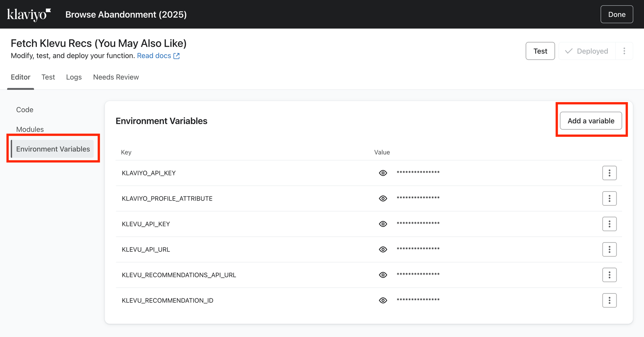Show the KLEVU_RECOMMENDATION_ID value
The width and height of the screenshot is (644, 337).
383,300
